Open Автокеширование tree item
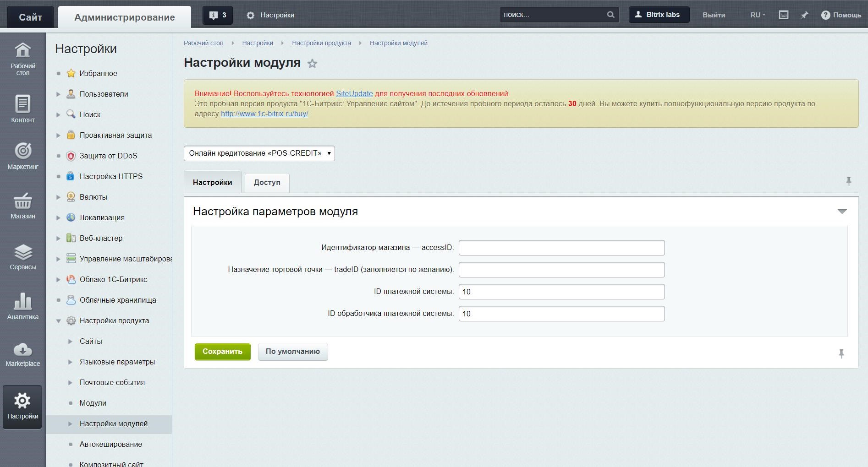Screen dimensions: 868x467 tap(110, 444)
